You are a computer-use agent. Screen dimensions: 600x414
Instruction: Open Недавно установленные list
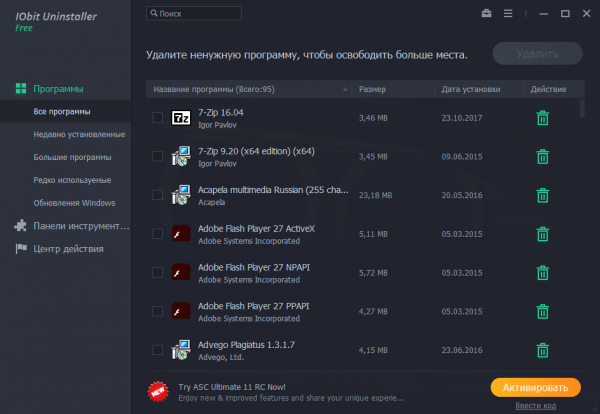(79, 134)
